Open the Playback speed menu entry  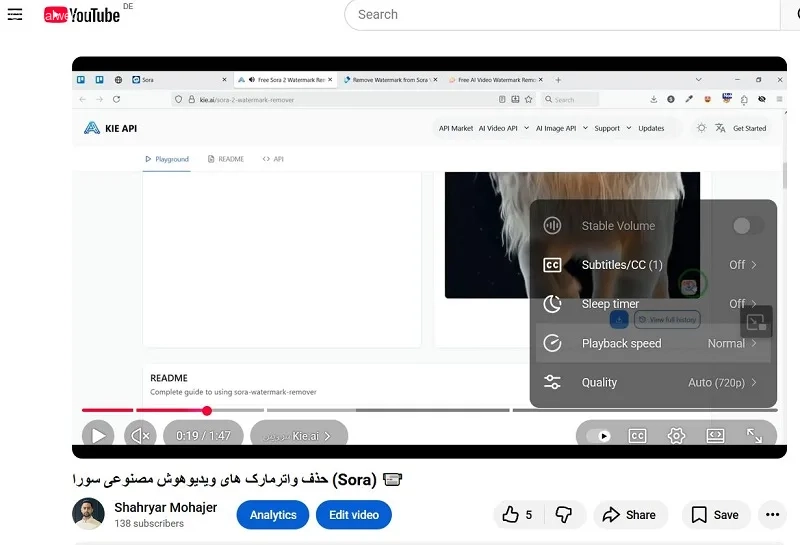pos(653,343)
